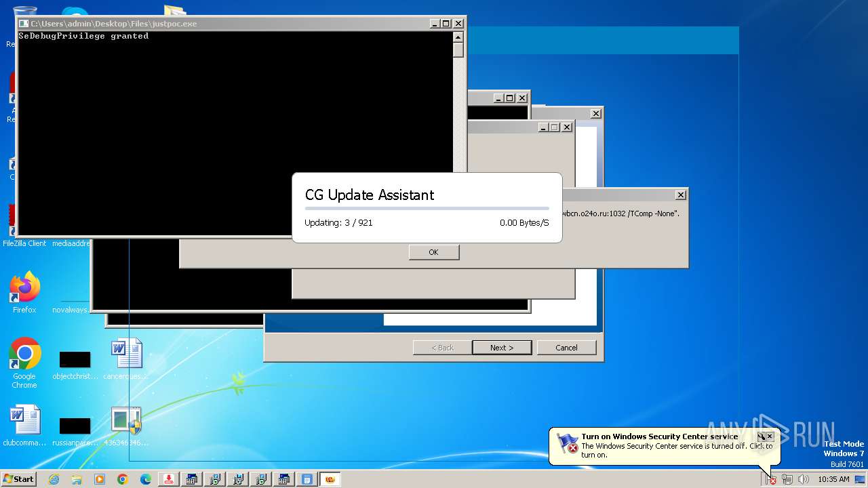Switch to the second setup taskbar button
This screenshot has height=488, width=868.
[x=215, y=479]
